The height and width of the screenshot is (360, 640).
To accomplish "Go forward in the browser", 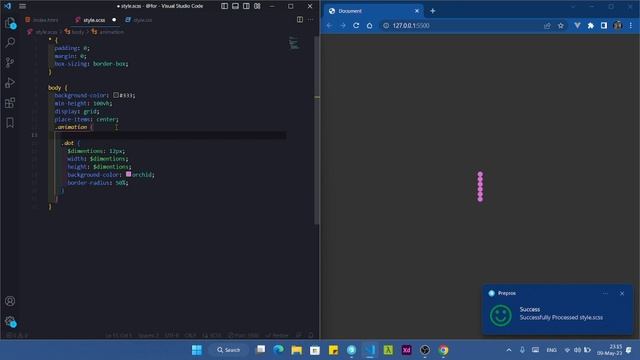I will coord(343,25).
